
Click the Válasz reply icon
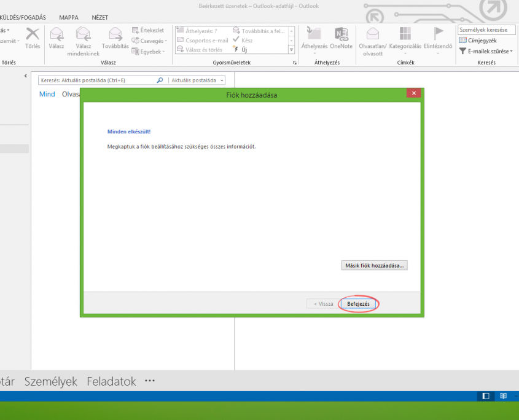[x=57, y=34]
